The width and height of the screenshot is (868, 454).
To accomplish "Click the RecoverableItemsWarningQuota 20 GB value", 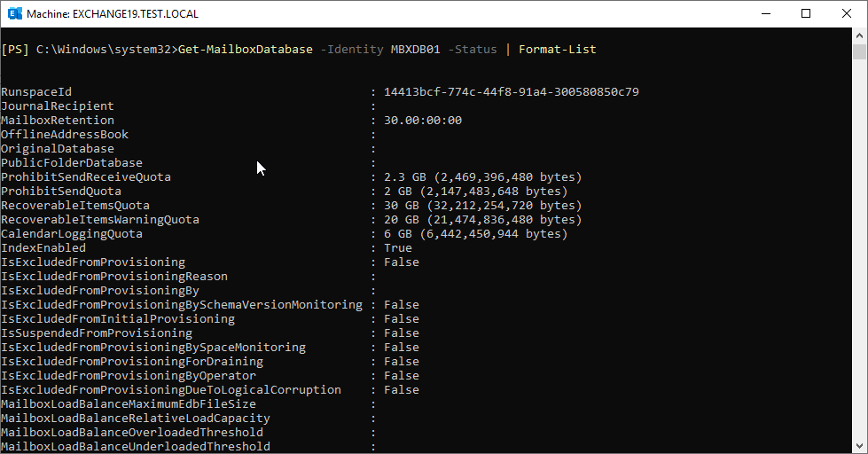I will click(x=482, y=220).
